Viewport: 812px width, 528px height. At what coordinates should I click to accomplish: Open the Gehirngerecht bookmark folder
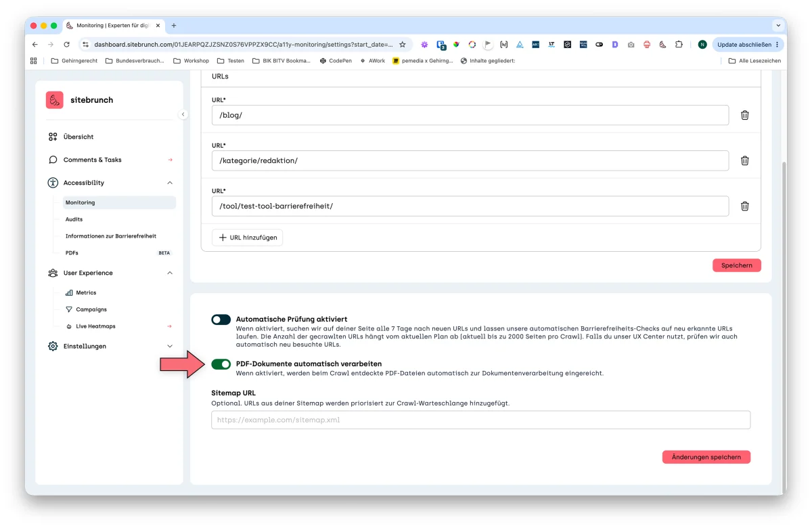(74, 61)
